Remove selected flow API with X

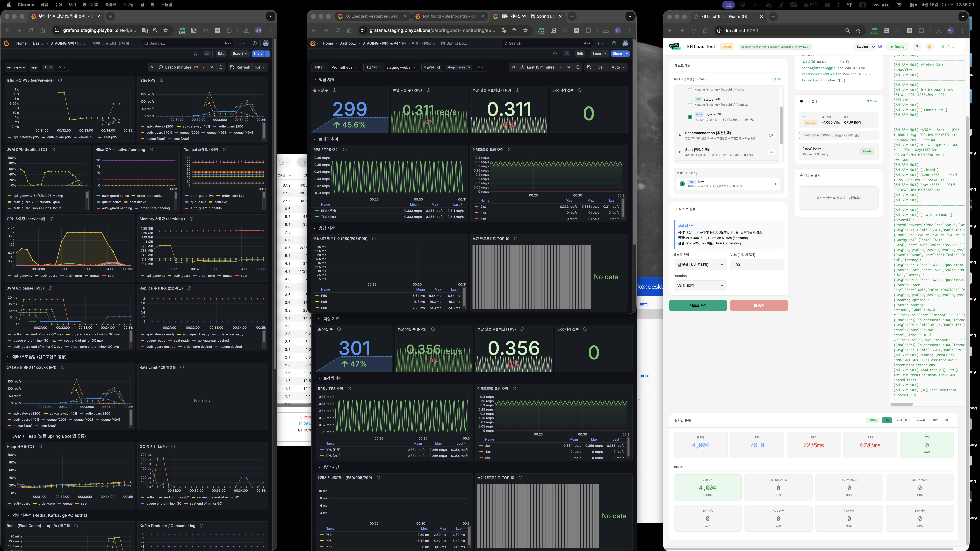[x=776, y=184]
